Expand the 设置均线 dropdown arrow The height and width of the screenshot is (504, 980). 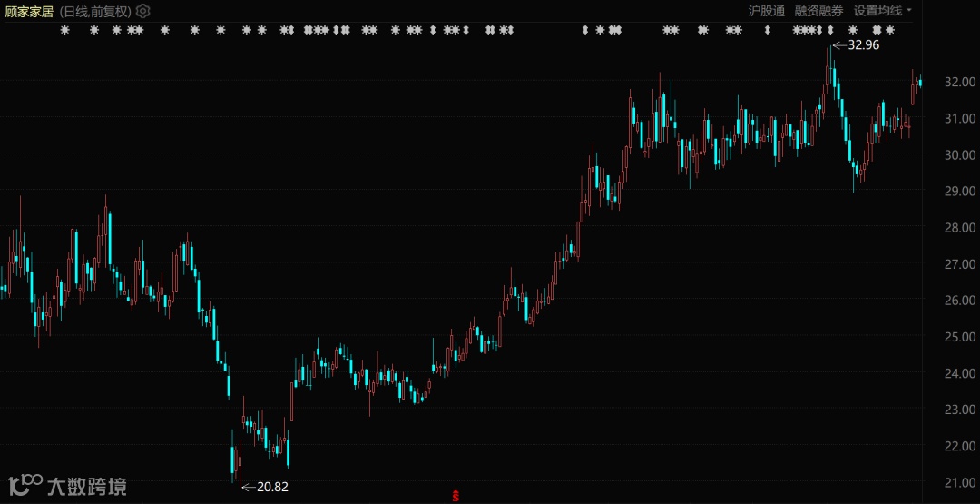(908, 10)
